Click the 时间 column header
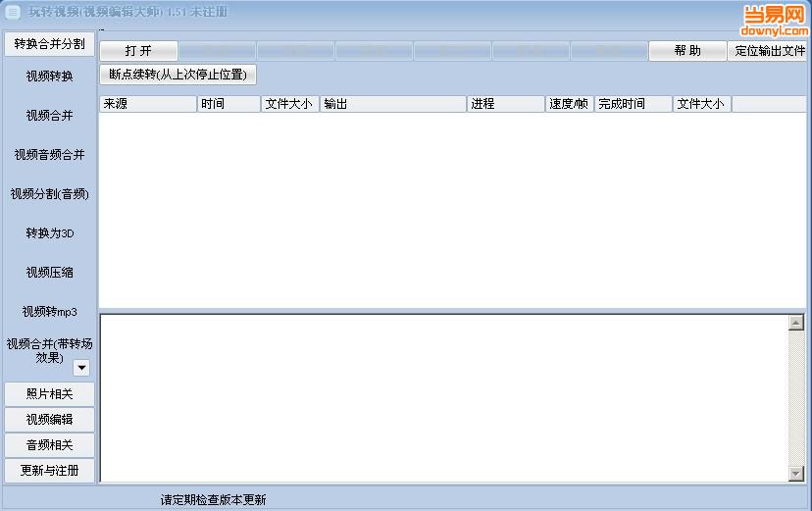Image resolution: width=812 pixels, height=511 pixels. pos(228,104)
